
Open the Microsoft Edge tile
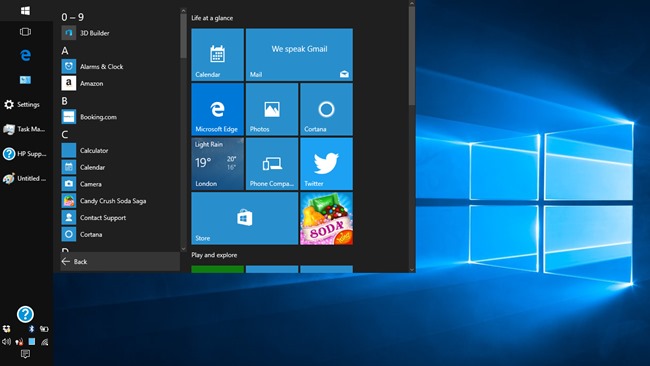click(218, 109)
